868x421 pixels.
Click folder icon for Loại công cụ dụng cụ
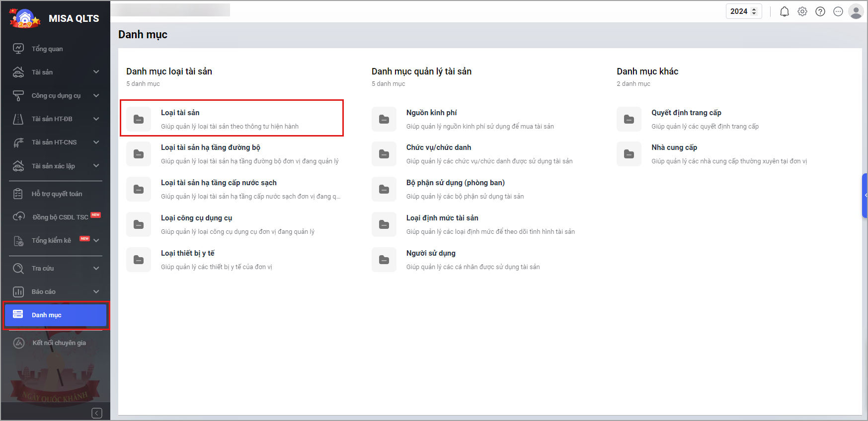139,224
